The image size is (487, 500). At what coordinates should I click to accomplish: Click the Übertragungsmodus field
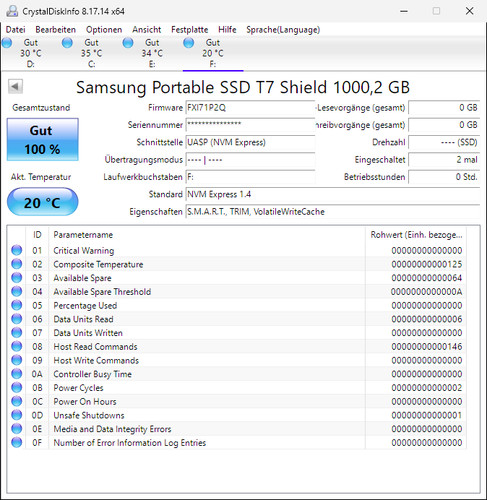[x=250, y=160]
